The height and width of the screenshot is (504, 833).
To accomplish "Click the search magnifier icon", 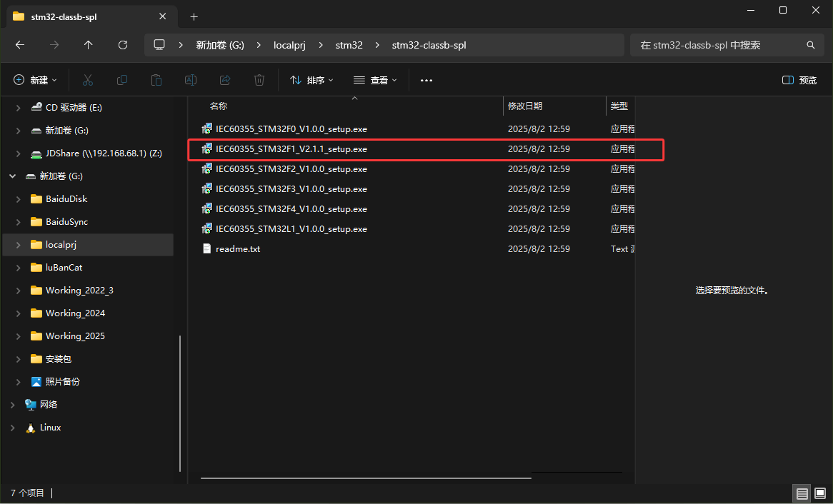I will pos(811,45).
